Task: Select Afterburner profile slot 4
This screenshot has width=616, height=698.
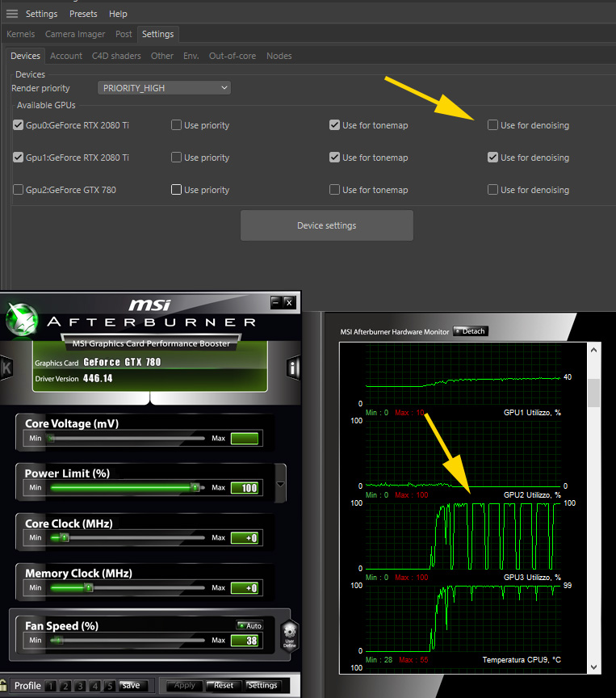Action: [x=94, y=686]
